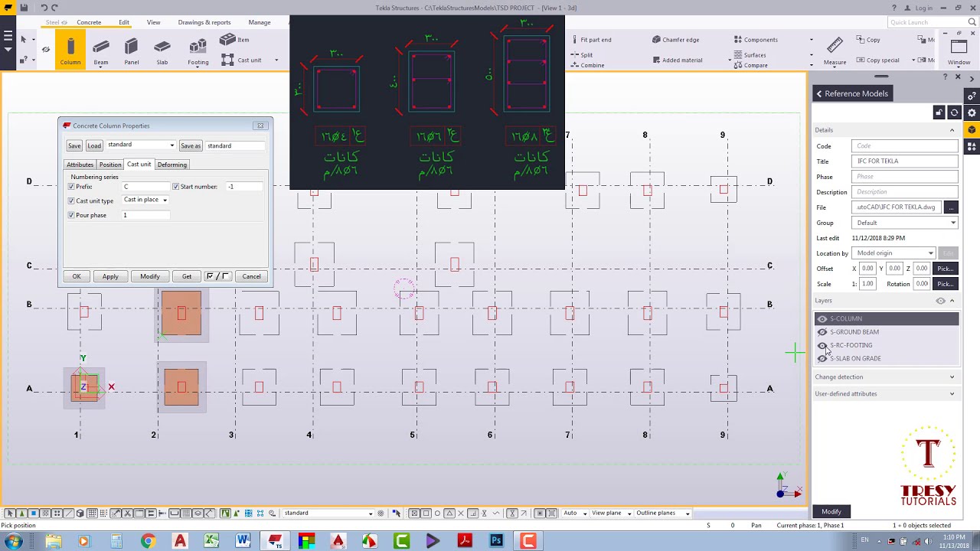This screenshot has height=551, width=980.
Task: Click the Undo arrow icon
Action: [x=44, y=8]
